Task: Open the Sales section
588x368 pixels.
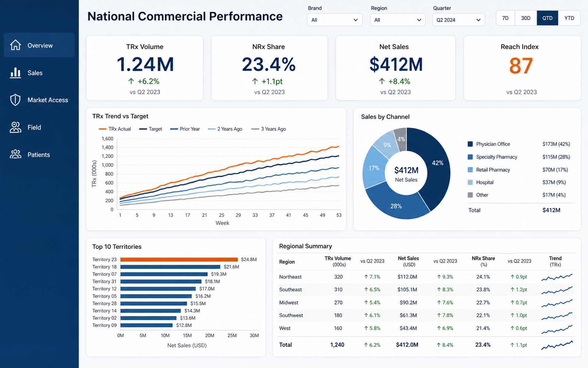Action: (39, 73)
